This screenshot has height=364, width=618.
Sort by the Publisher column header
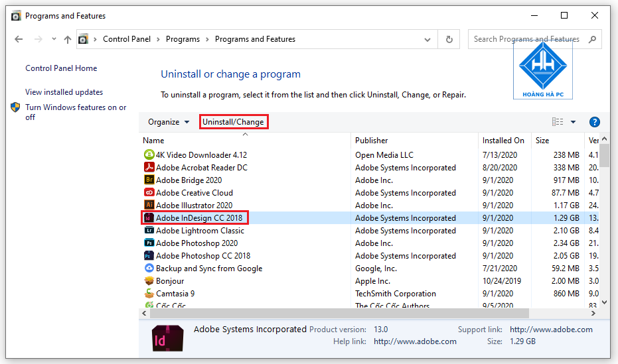pos(414,141)
